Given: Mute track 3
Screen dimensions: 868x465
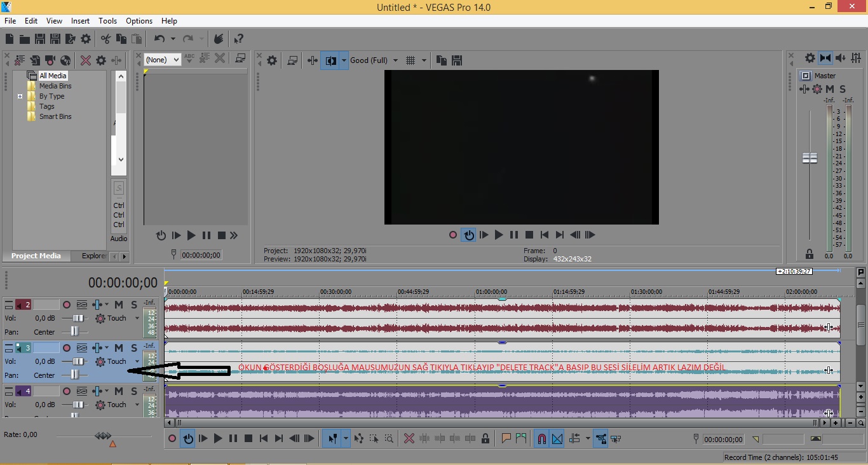Looking at the screenshot, I should tap(119, 348).
